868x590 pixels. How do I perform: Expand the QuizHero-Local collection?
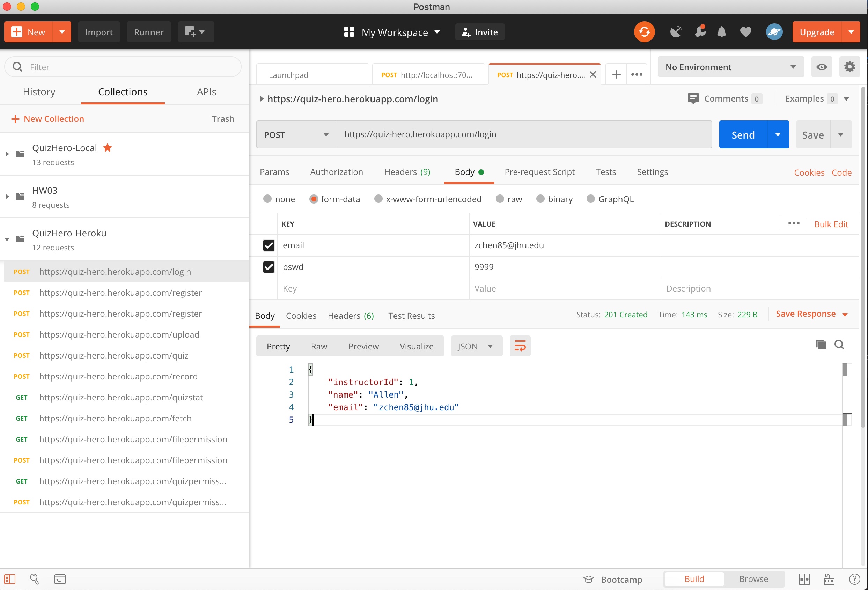click(7, 154)
